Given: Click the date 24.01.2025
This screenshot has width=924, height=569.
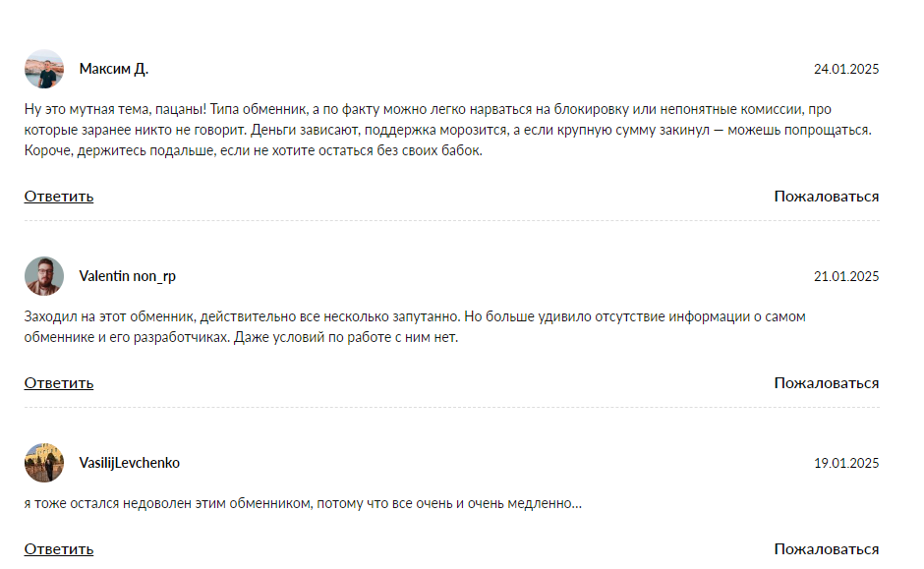Looking at the screenshot, I should [845, 69].
